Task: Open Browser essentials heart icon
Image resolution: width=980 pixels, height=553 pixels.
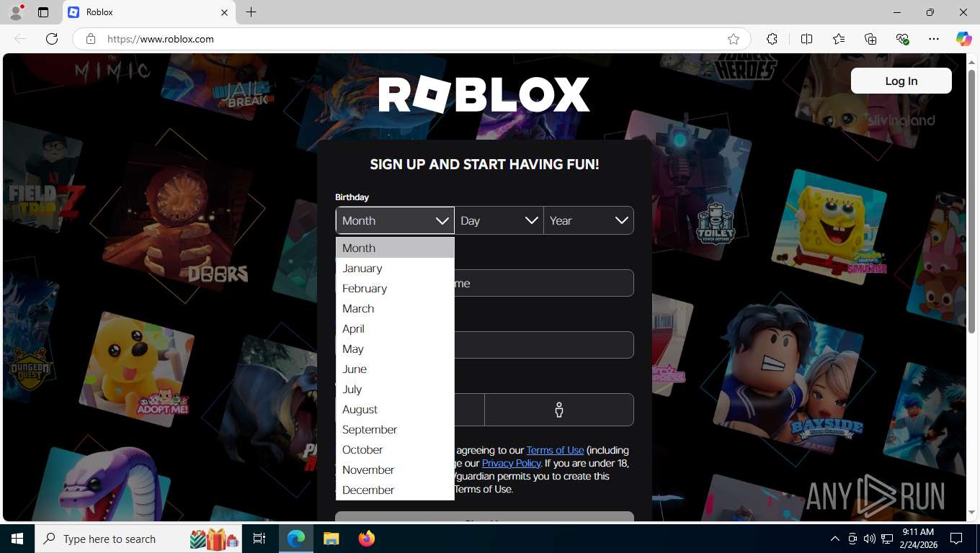Action: [902, 39]
